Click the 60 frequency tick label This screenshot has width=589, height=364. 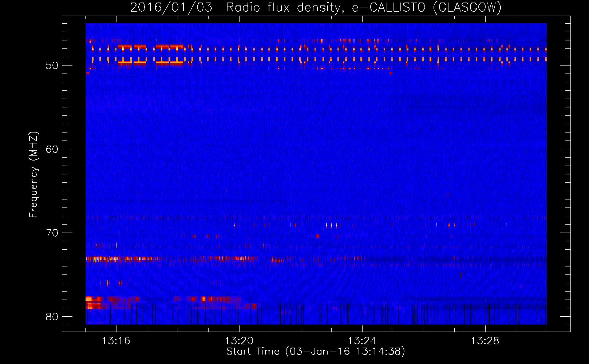pyautogui.click(x=52, y=150)
